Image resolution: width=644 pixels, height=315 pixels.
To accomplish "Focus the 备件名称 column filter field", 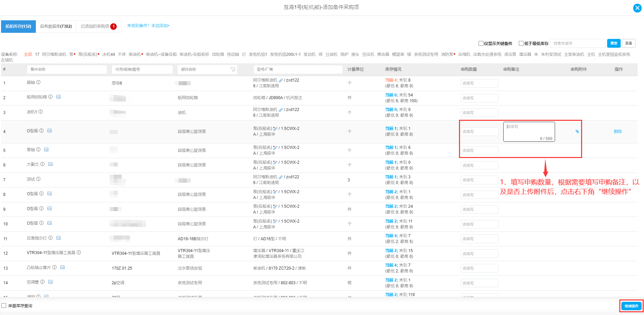I will [x=67, y=69].
